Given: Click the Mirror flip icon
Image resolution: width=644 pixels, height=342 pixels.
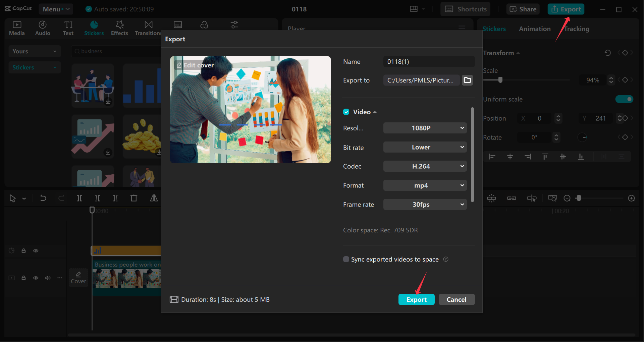Looking at the screenshot, I should [x=153, y=198].
